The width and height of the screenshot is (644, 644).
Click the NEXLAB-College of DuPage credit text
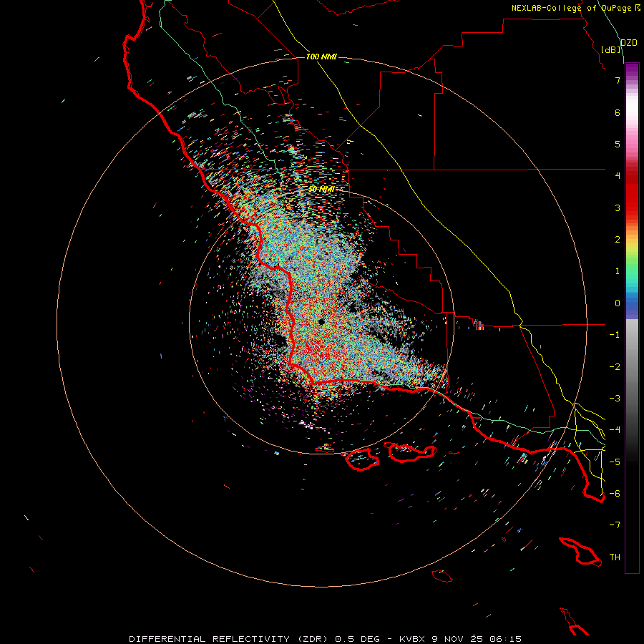[x=571, y=8]
